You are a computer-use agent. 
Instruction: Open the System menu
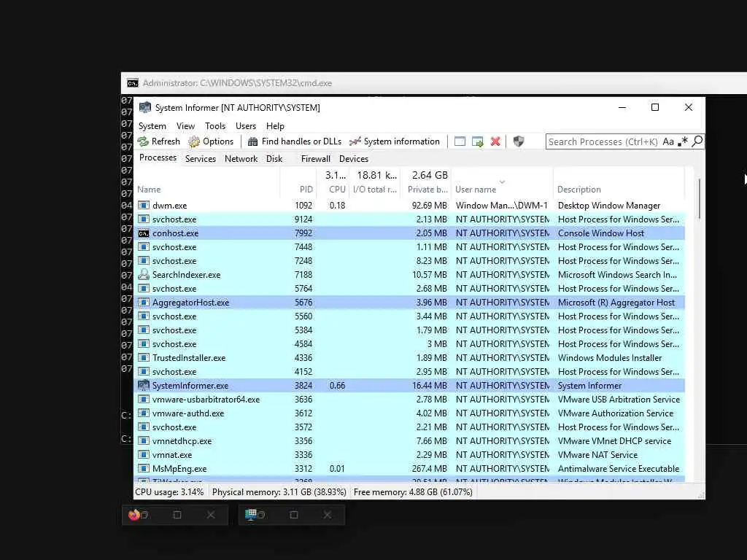tap(152, 126)
